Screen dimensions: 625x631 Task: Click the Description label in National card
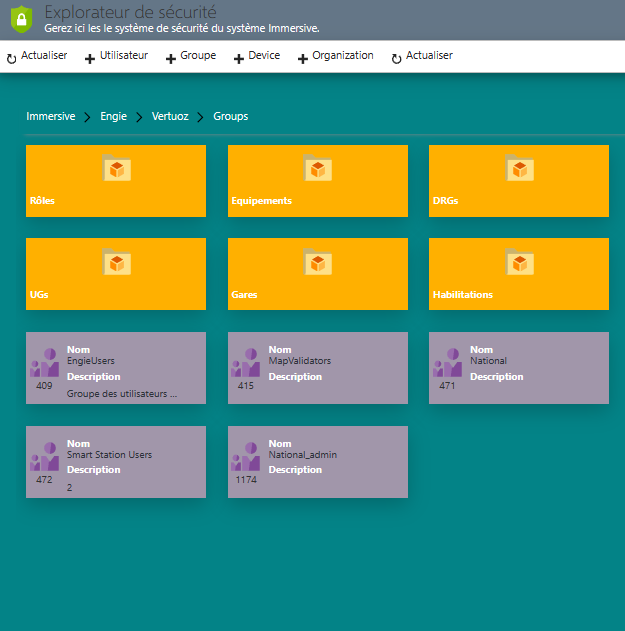pos(497,377)
